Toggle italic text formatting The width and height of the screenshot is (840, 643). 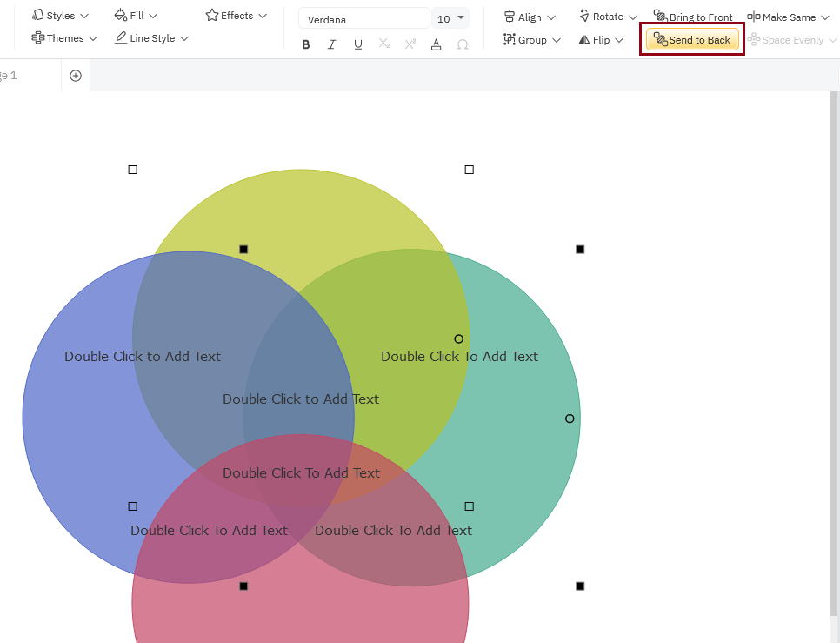(x=332, y=44)
